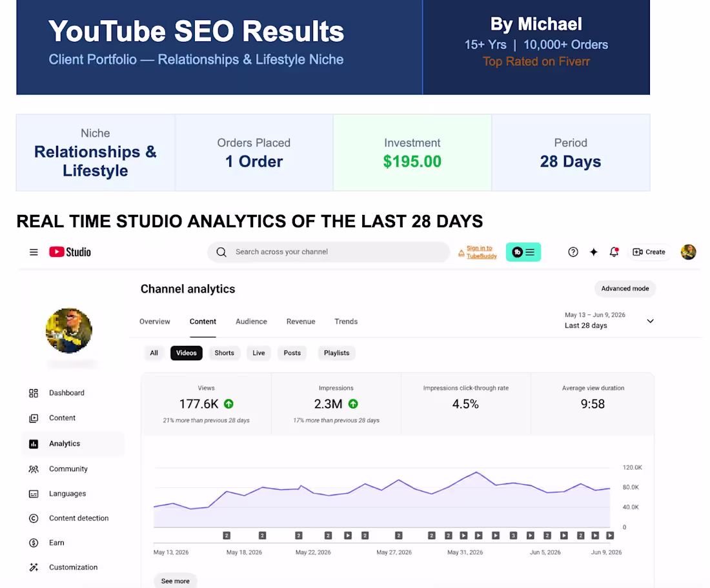Screen dimensions: 710x588
Task: Select the Playlists filter chip
Action: click(x=336, y=353)
